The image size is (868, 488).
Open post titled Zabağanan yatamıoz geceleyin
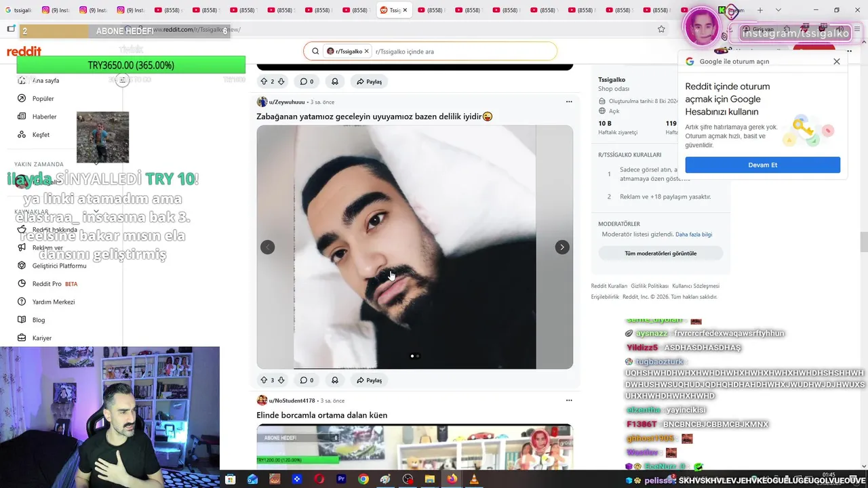coord(374,117)
